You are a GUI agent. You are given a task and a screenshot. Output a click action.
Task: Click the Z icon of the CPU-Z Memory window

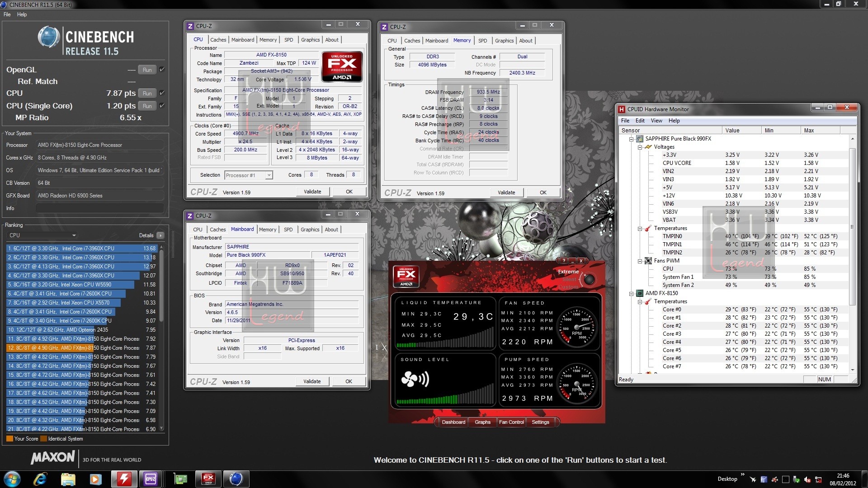point(384,27)
